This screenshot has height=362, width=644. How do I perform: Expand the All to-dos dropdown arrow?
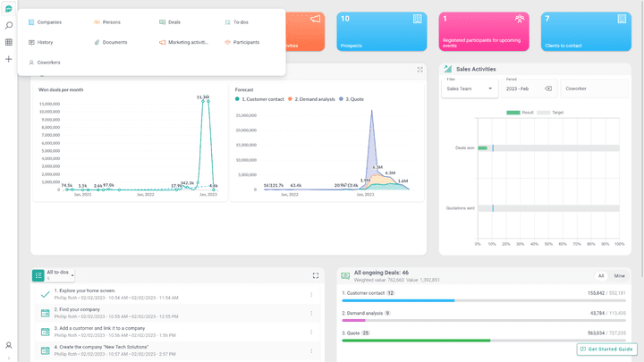coord(72,274)
